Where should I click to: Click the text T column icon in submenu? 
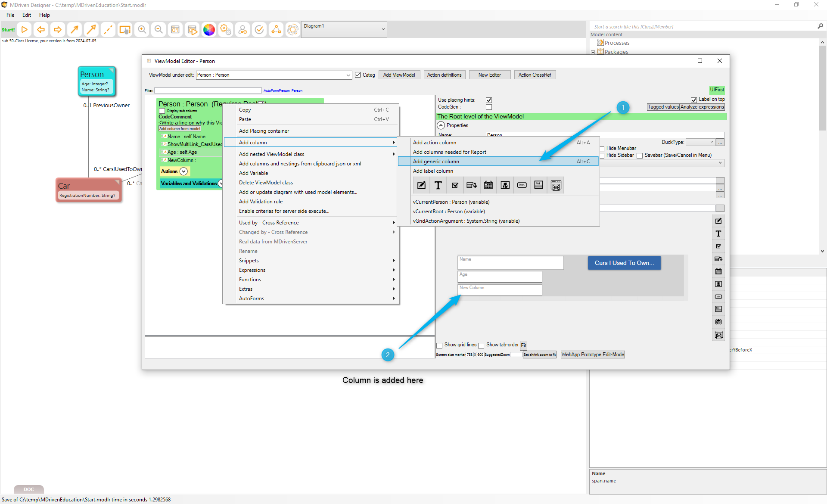pyautogui.click(x=438, y=185)
